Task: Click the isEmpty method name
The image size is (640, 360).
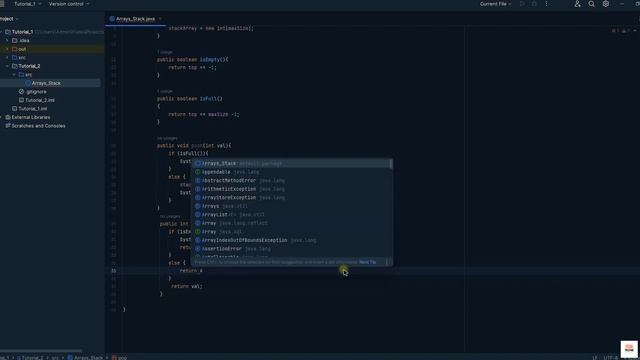Action: tap(211, 60)
